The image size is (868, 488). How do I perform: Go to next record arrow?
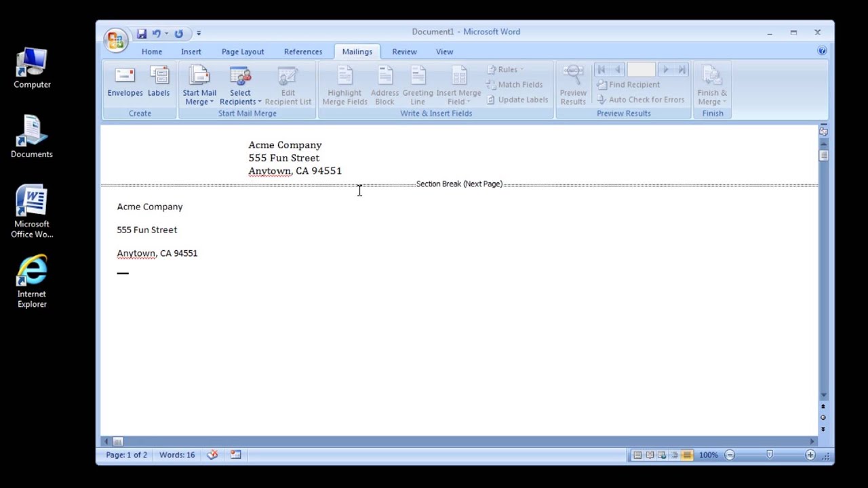click(x=666, y=69)
